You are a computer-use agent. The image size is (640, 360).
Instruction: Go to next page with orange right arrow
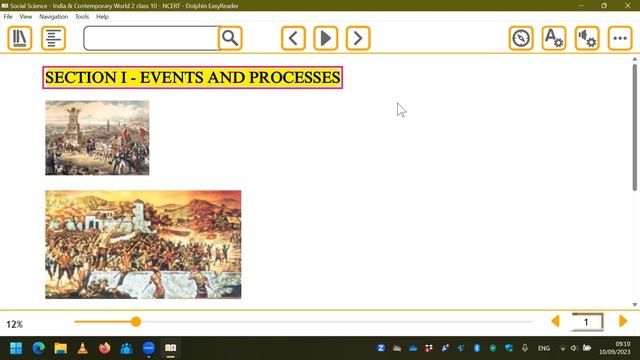[623, 321]
